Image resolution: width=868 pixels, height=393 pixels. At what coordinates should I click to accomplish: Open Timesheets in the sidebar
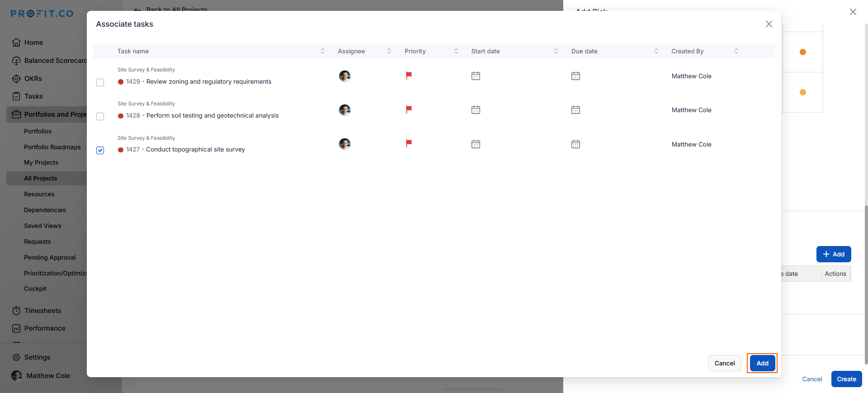pyautogui.click(x=42, y=311)
